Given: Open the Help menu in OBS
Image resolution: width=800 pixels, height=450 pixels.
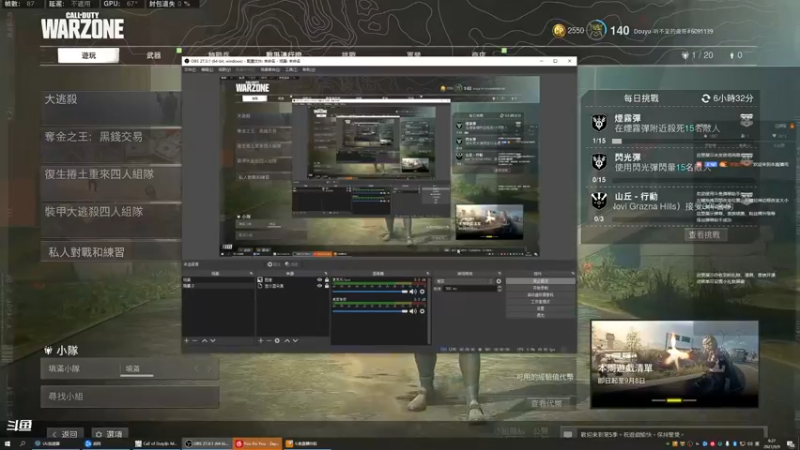Looking at the screenshot, I should click(309, 70).
